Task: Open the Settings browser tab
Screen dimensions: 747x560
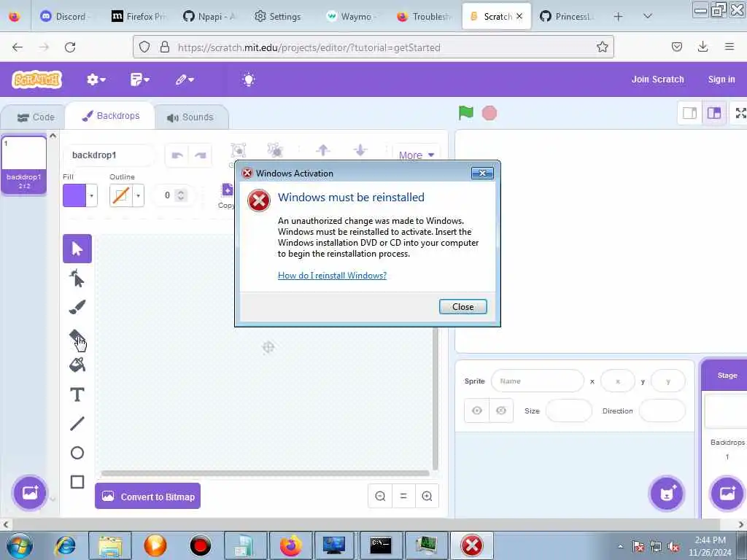Action: (x=278, y=16)
